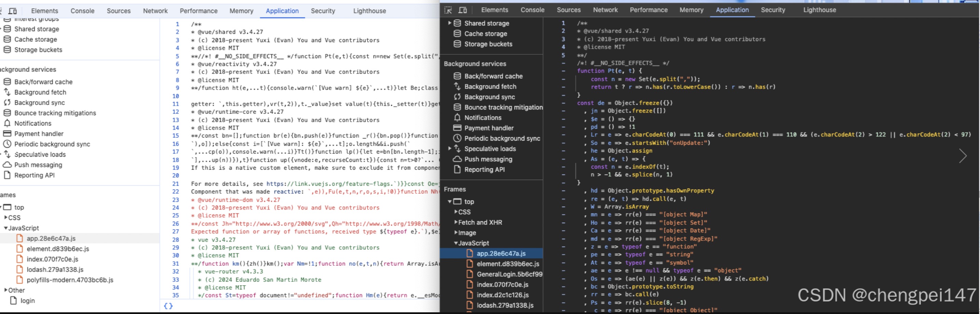Expand Image folder in dark DevTools
This screenshot has height=314, width=980.
coord(456,233)
